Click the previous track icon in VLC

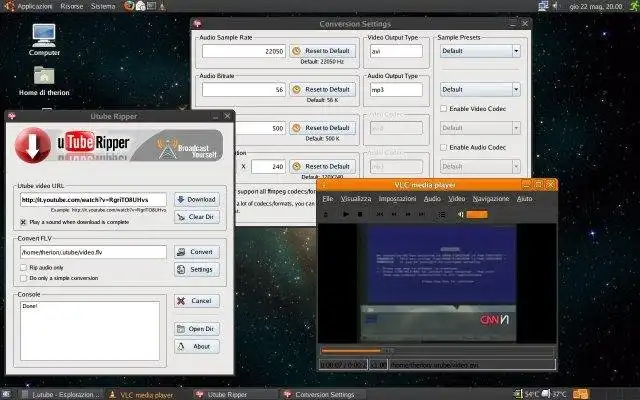tap(380, 214)
